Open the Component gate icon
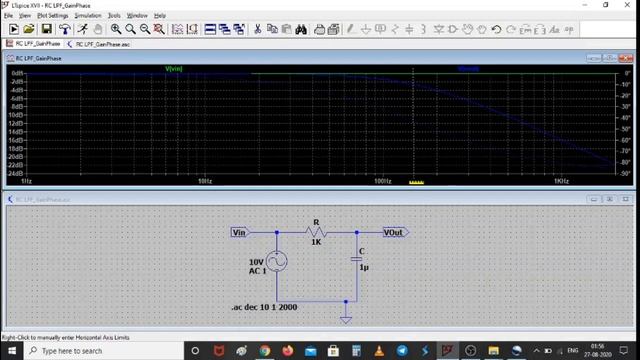The width and height of the screenshot is (640, 360). tap(453, 29)
